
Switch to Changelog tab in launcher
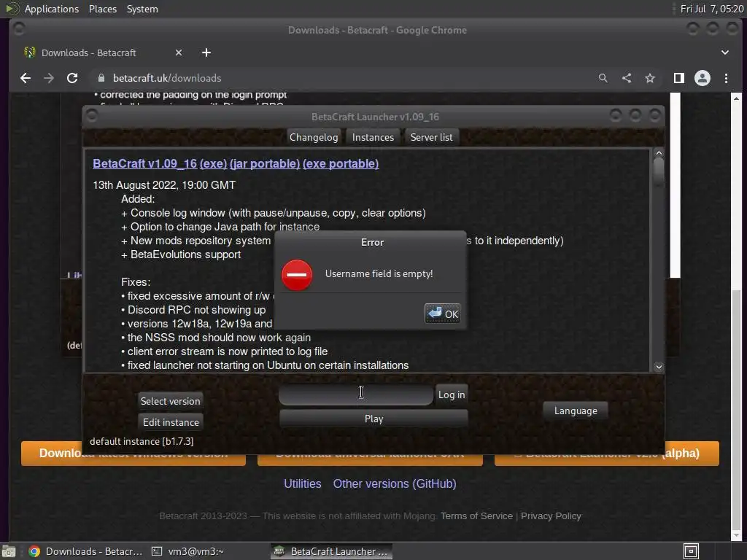[x=314, y=137]
